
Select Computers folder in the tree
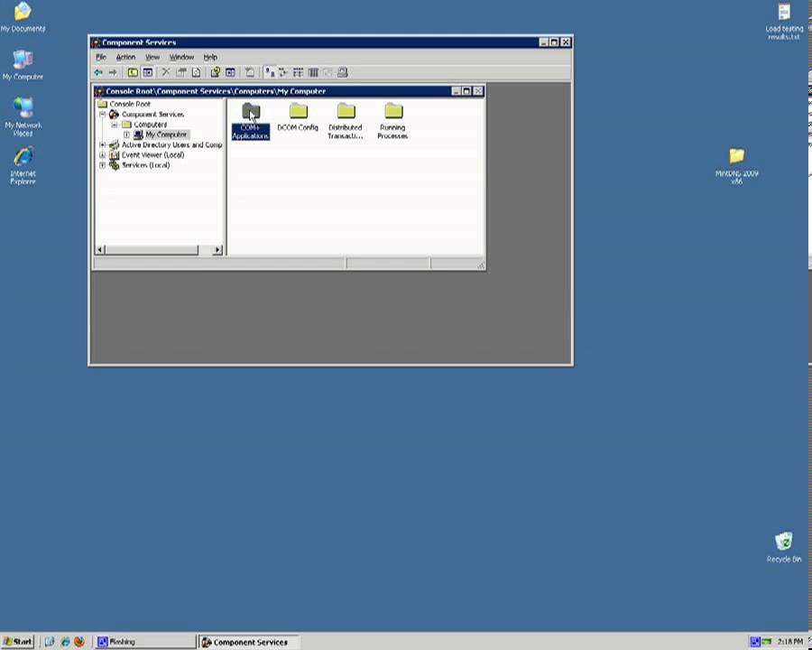pos(150,125)
